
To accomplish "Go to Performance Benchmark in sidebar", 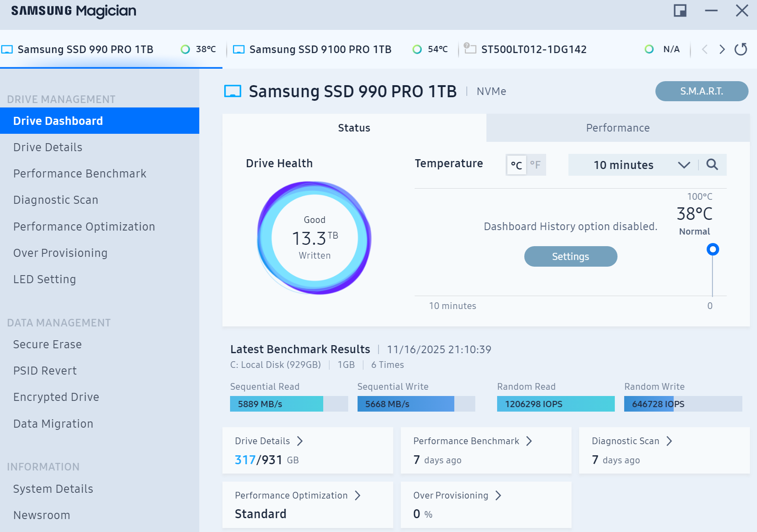I will coord(99,173).
